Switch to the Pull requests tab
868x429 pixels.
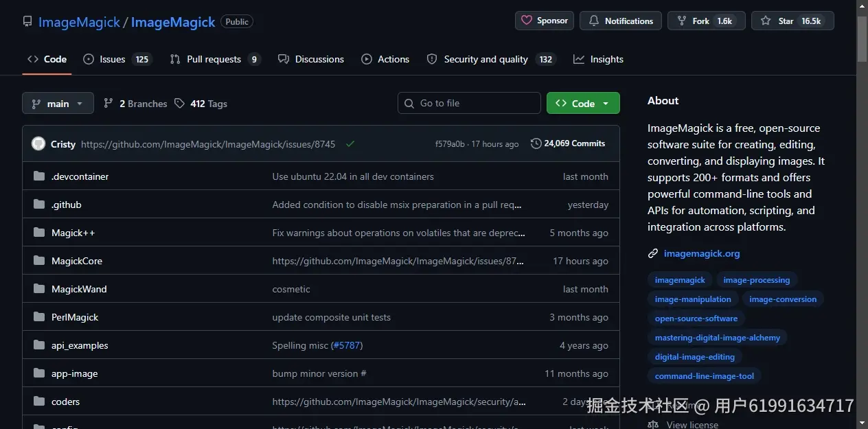click(216, 59)
